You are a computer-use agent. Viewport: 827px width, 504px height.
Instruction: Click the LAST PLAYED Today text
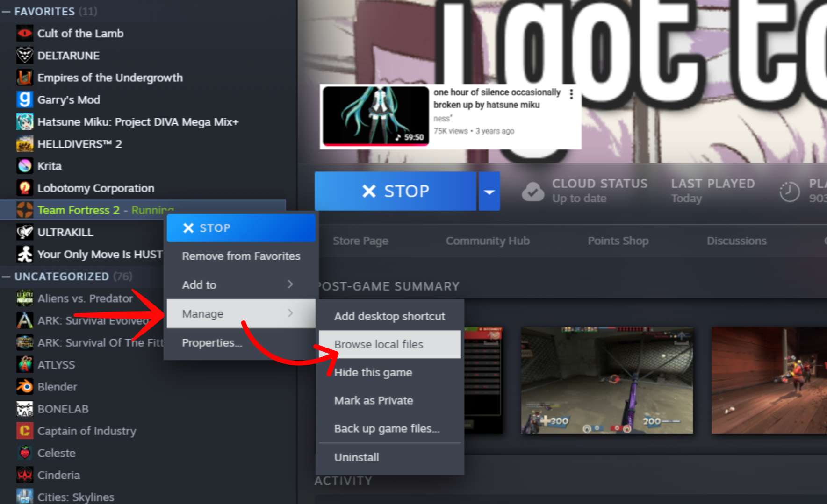[x=713, y=191]
